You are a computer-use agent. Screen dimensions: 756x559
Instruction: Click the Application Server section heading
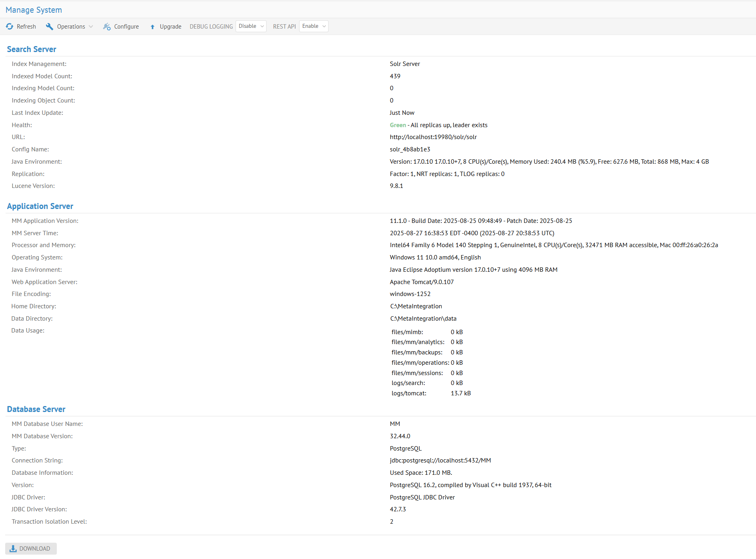pos(40,206)
